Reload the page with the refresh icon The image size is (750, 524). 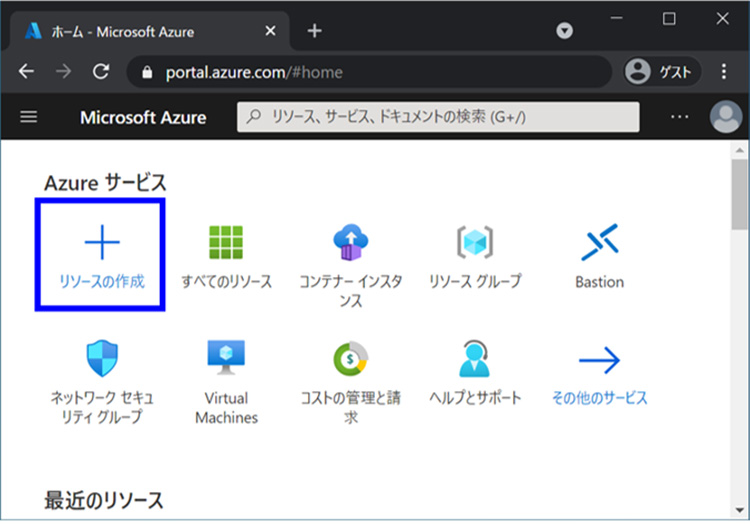tap(101, 72)
